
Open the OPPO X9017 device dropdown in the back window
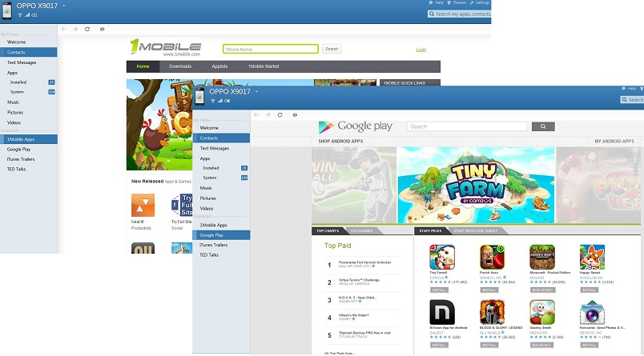click(63, 6)
